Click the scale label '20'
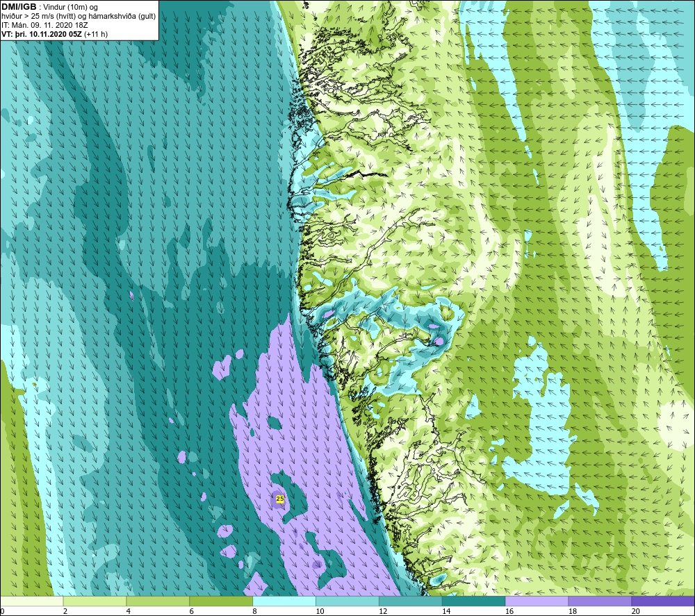 [636, 611]
